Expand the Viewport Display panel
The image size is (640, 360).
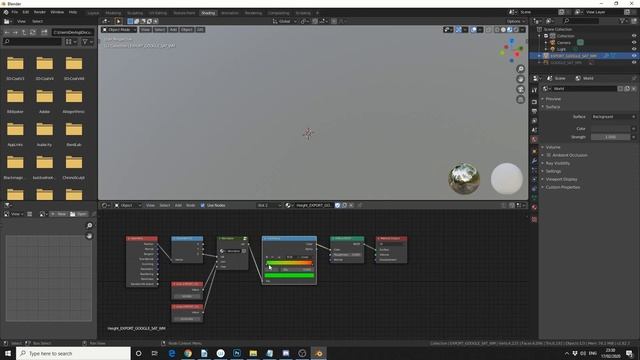[561, 179]
